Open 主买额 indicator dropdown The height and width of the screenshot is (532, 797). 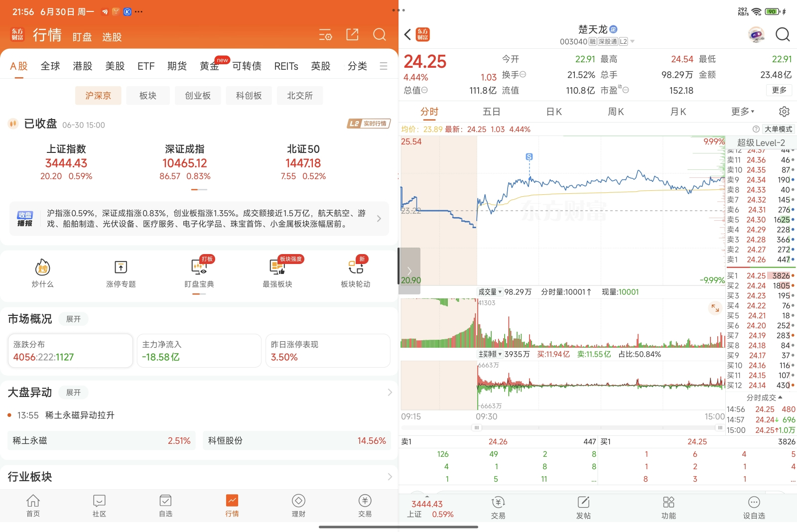(x=490, y=354)
